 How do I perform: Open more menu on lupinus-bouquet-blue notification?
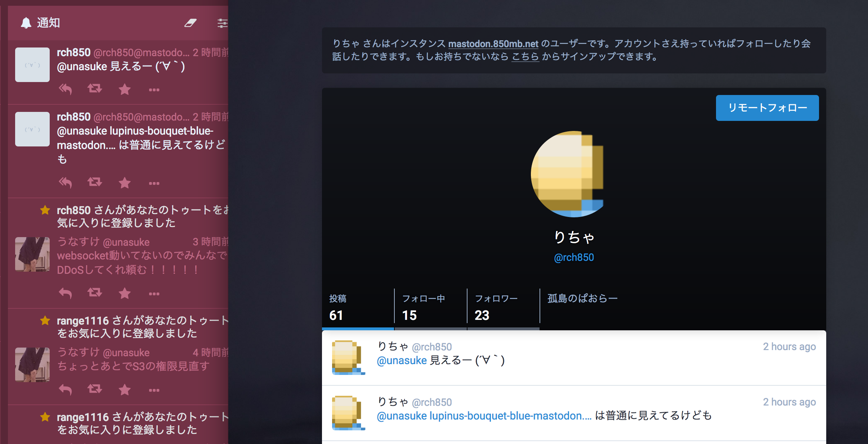coord(154,183)
